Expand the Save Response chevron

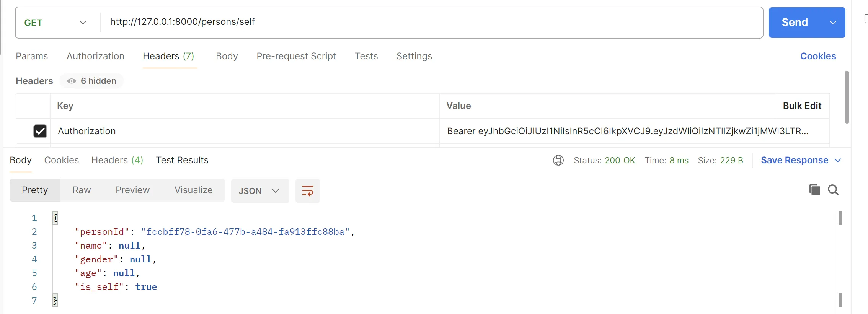click(838, 160)
